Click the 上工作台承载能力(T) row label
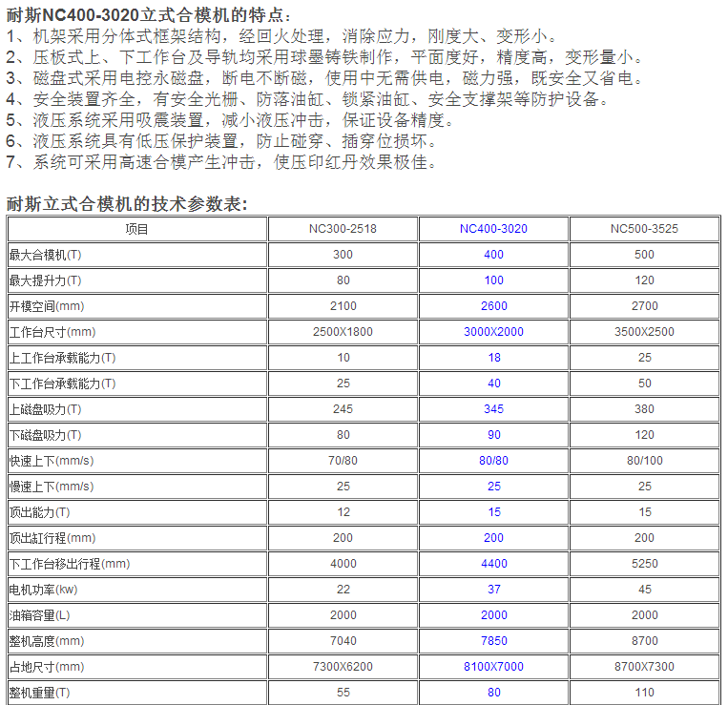Image resolution: width=728 pixels, height=705 pixels. pos(63,358)
